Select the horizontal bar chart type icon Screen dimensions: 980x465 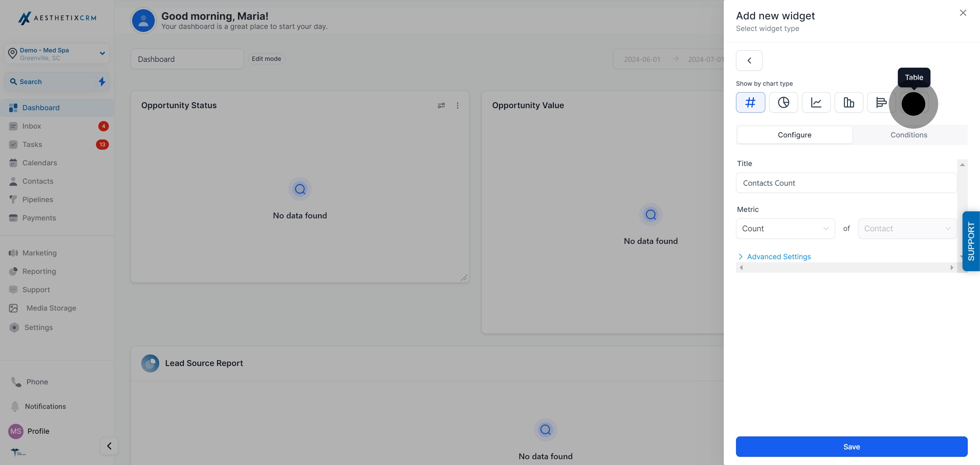click(881, 102)
